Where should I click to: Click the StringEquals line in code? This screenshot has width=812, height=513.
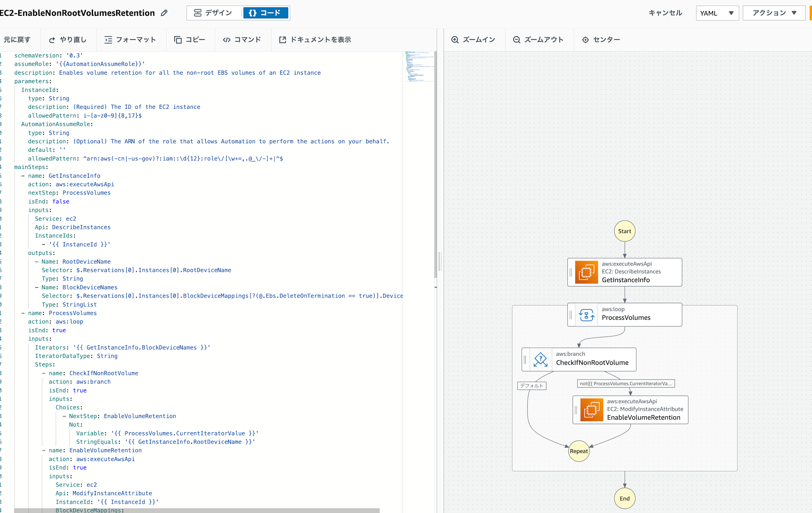166,442
